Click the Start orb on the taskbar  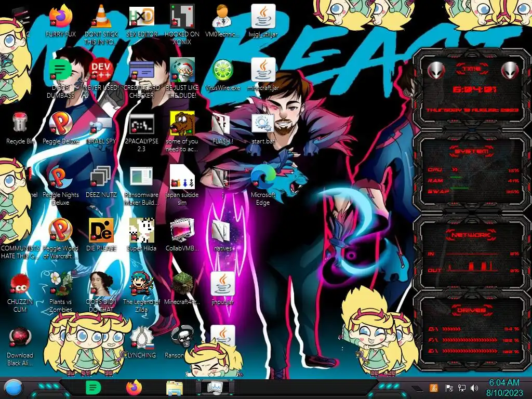pos(13,388)
